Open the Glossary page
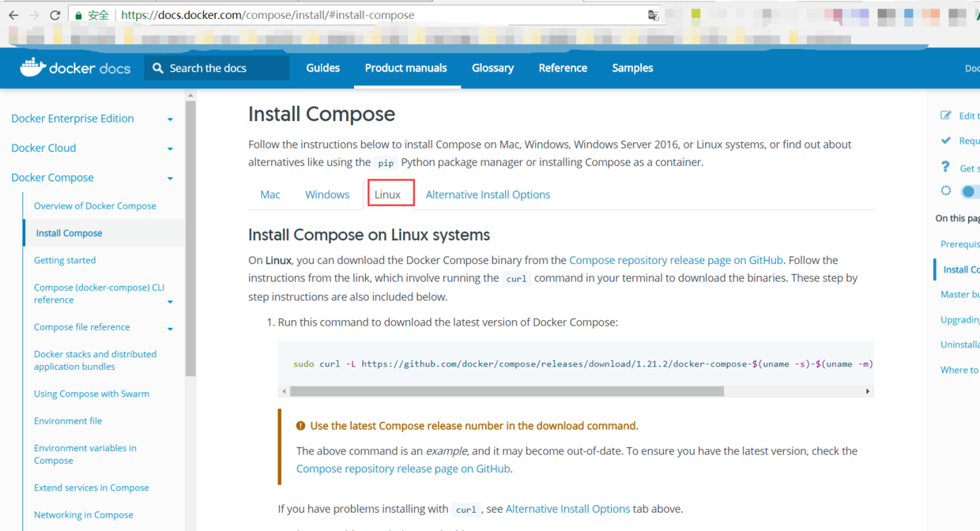Viewport: 980px width, 531px height. click(x=493, y=68)
